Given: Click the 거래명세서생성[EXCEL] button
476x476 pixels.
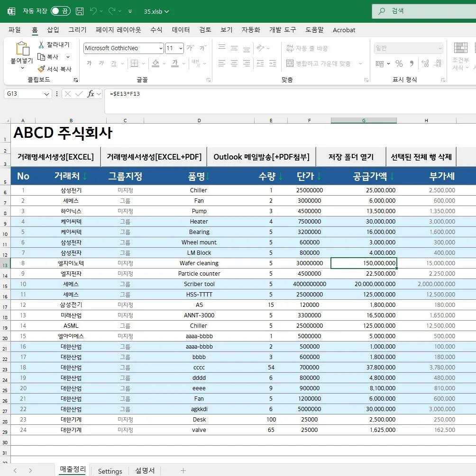Looking at the screenshot, I should pyautogui.click(x=55, y=157).
